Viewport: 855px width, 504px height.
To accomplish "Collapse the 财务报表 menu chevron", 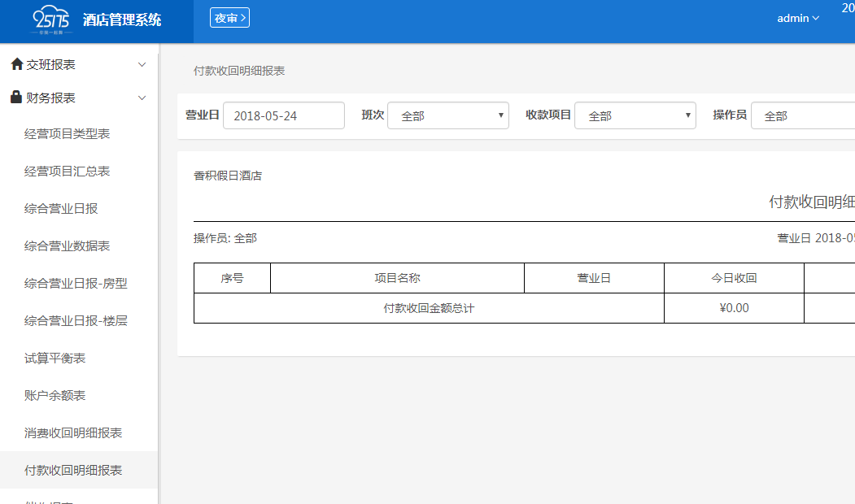I will point(142,98).
